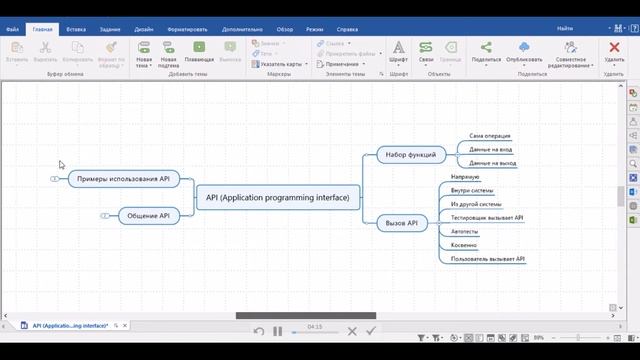Open the Шрифт font tool
This screenshot has height=360, width=640.
click(x=399, y=47)
